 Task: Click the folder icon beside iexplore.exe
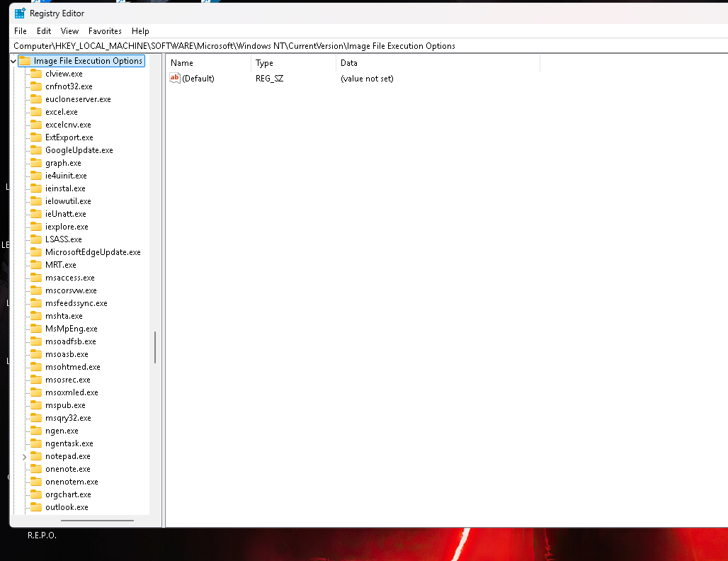pos(36,226)
